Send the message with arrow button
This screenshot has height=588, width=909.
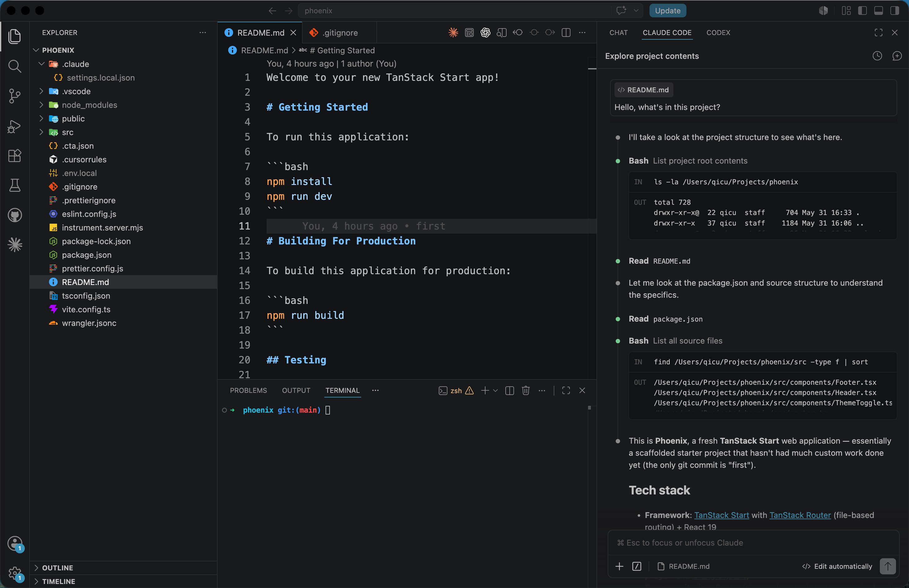click(x=888, y=566)
